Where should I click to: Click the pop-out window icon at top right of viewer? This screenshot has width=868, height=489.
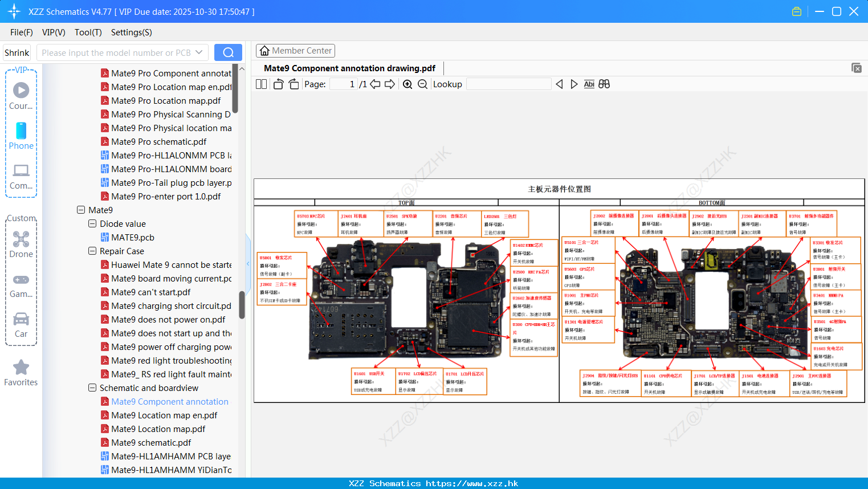857,68
